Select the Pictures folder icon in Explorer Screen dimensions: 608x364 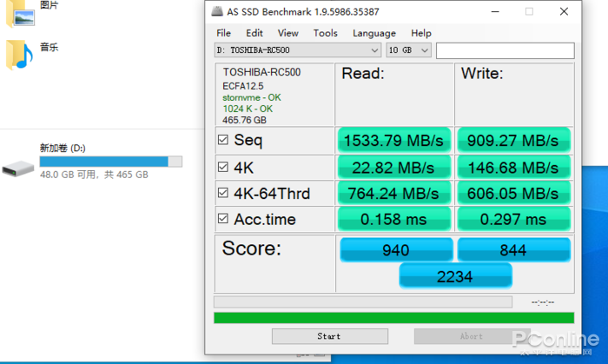tap(21, 14)
